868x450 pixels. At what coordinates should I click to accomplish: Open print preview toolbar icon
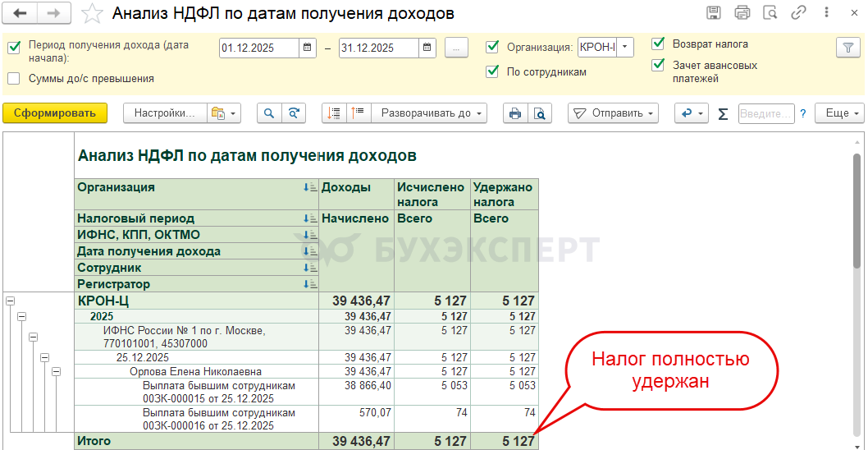pos(540,113)
